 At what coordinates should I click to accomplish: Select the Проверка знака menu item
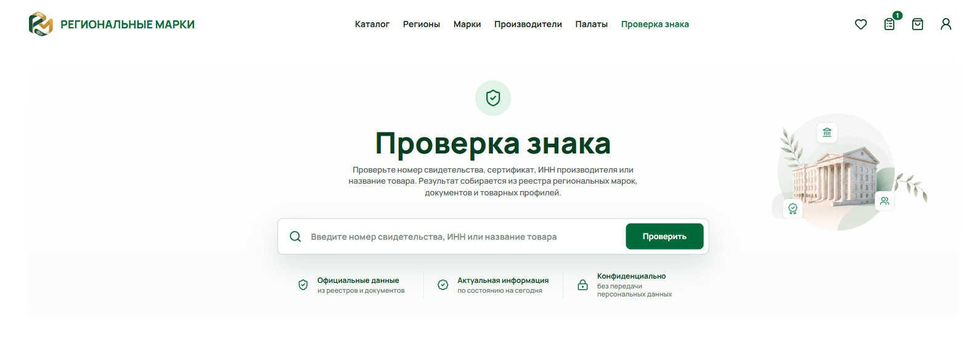click(655, 24)
